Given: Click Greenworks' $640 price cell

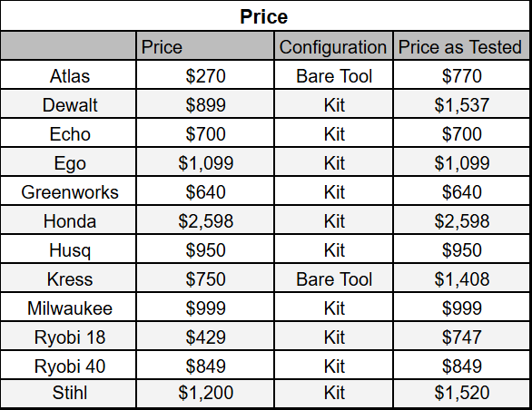Looking at the screenshot, I should point(205,191).
